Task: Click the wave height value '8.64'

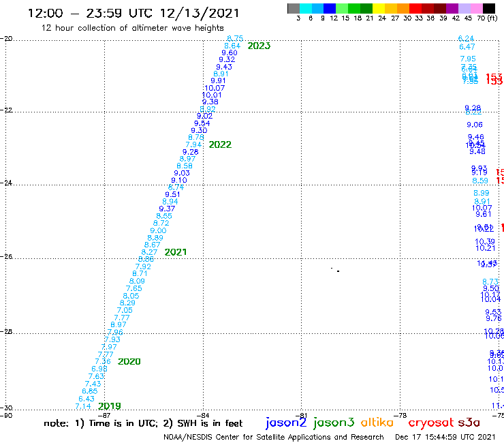Action: pyautogui.click(x=232, y=46)
